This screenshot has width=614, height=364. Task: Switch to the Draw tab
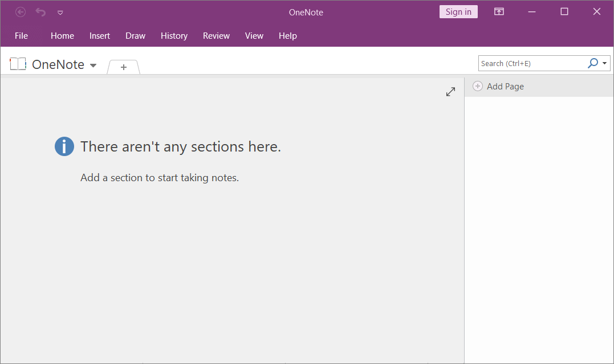(x=135, y=35)
